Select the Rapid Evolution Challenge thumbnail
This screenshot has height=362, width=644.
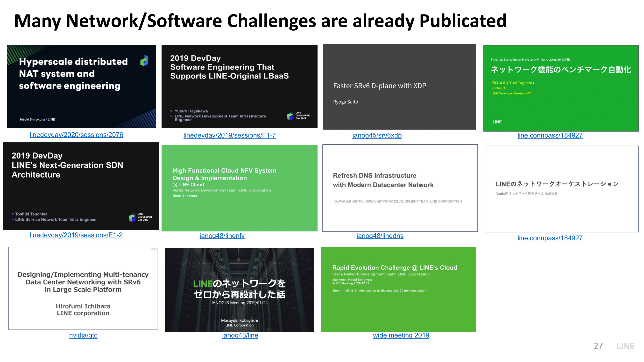point(398,289)
